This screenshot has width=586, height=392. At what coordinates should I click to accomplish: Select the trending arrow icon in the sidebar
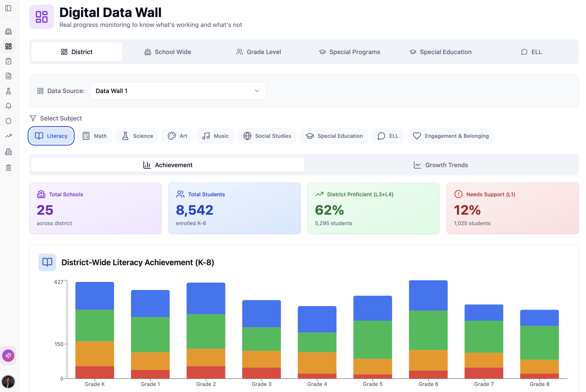click(9, 136)
